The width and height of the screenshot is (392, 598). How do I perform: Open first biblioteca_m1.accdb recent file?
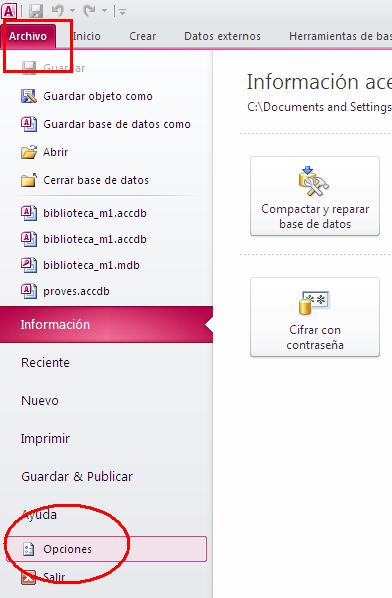(95, 213)
